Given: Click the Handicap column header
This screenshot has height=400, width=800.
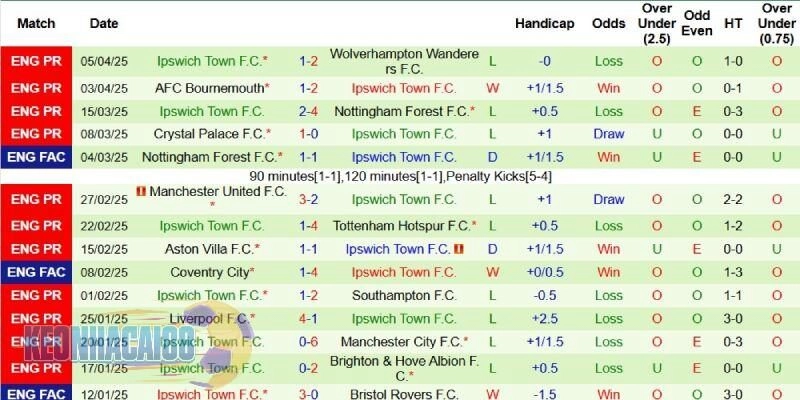Looking at the screenshot, I should 544,23.
